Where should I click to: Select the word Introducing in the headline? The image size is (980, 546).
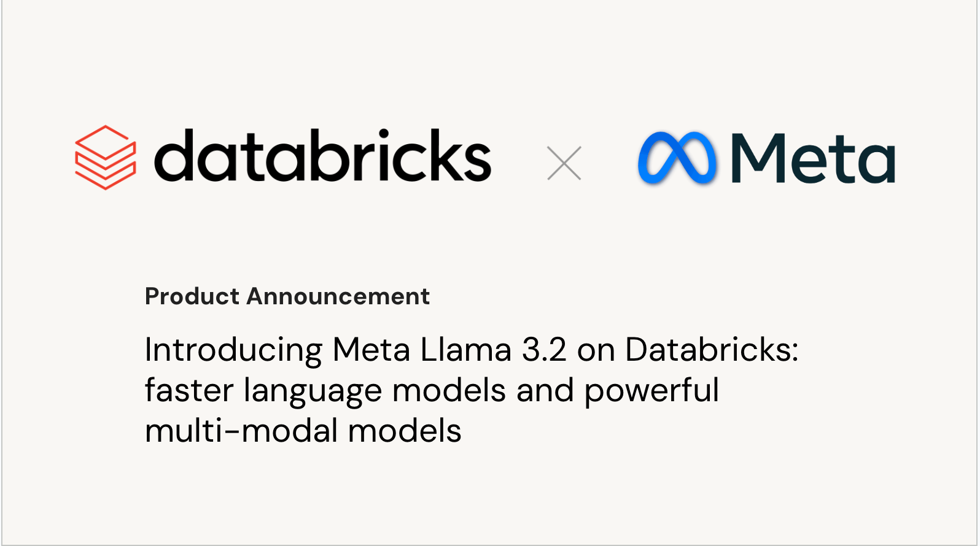click(x=233, y=350)
